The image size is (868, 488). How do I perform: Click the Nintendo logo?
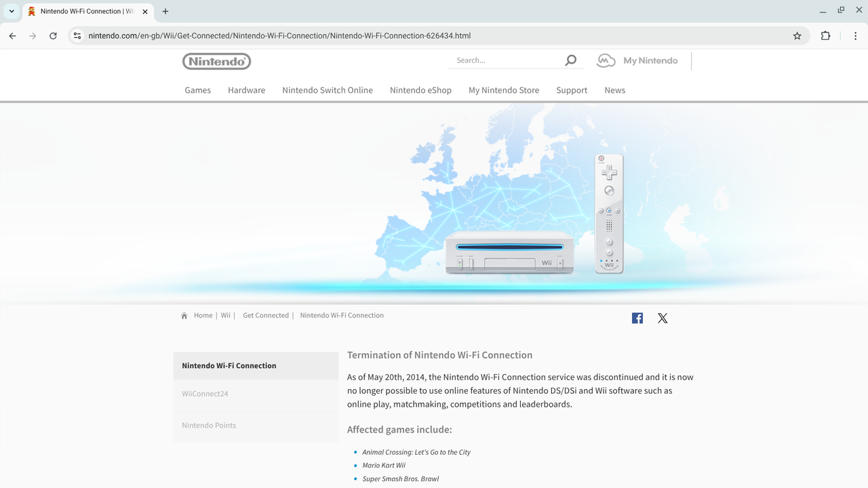pyautogui.click(x=216, y=62)
